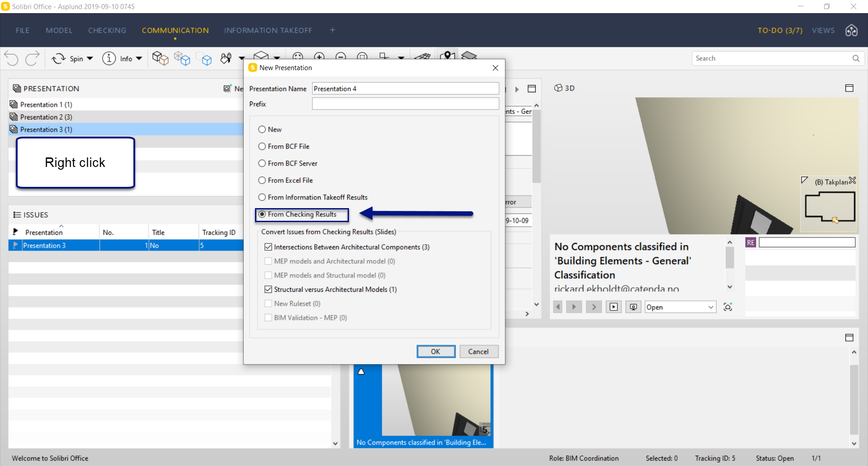Maximize the 3D view panel

[849, 88]
